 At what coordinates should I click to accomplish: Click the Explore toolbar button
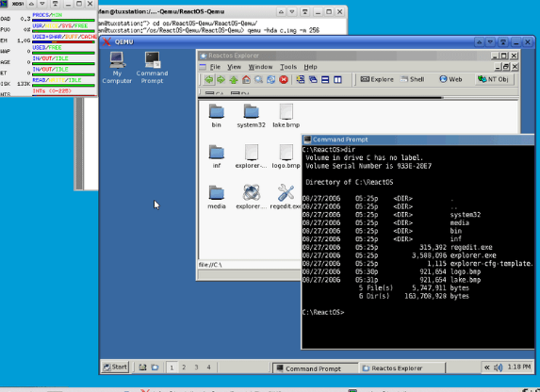tap(377, 79)
